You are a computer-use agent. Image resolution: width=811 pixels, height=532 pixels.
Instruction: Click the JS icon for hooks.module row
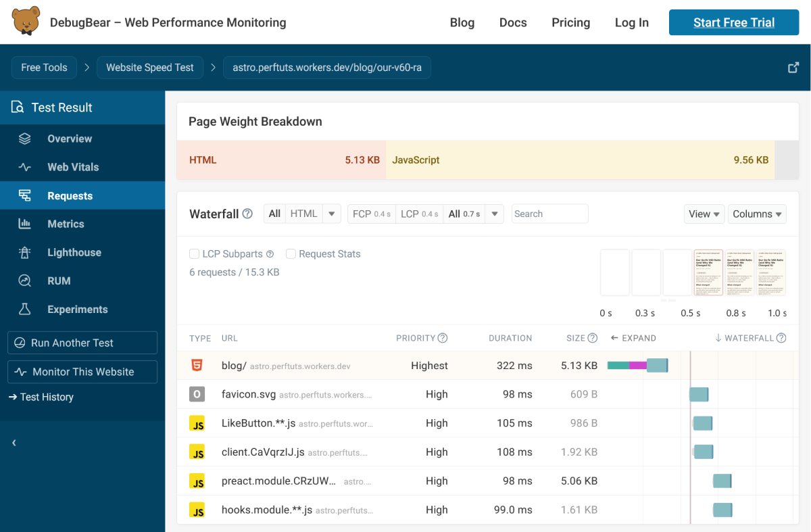(197, 510)
